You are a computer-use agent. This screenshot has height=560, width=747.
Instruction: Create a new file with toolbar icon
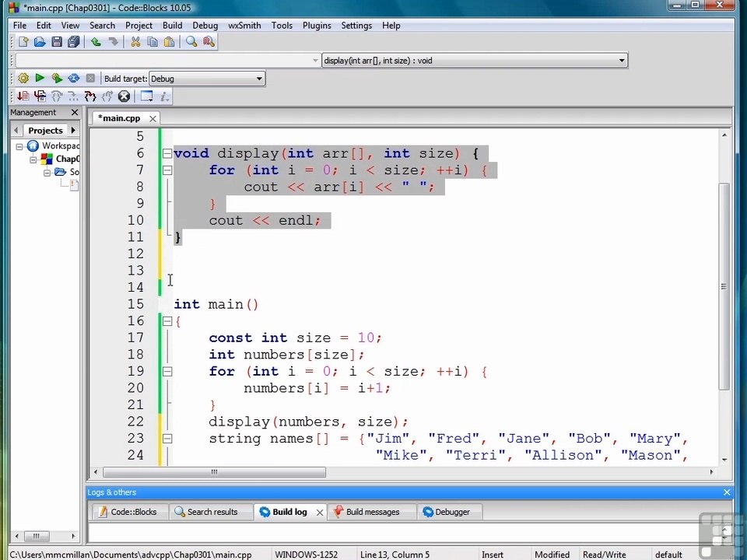(23, 42)
